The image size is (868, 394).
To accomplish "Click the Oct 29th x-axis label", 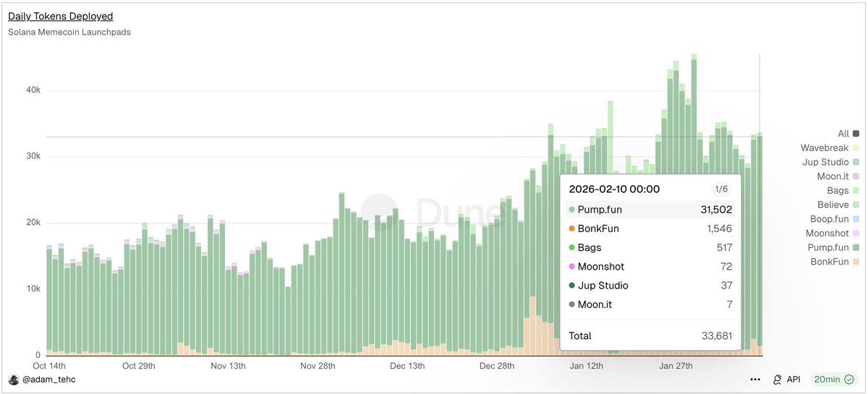I will coord(139,366).
